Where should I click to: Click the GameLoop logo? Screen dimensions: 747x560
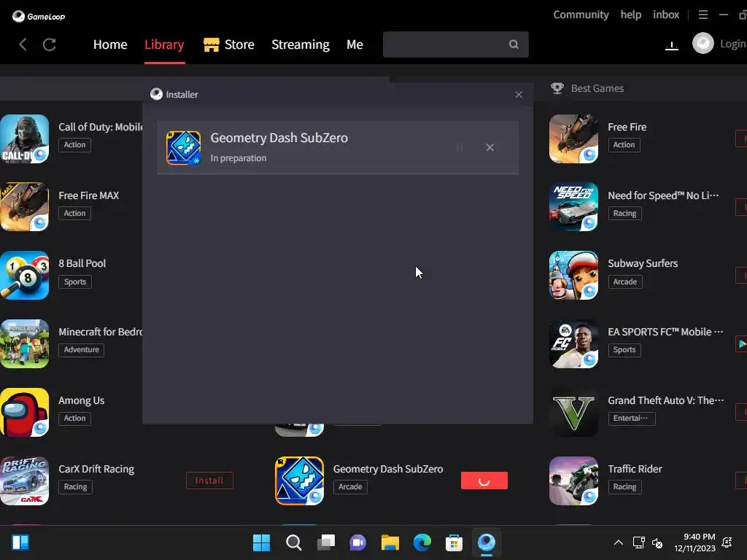[x=38, y=16]
